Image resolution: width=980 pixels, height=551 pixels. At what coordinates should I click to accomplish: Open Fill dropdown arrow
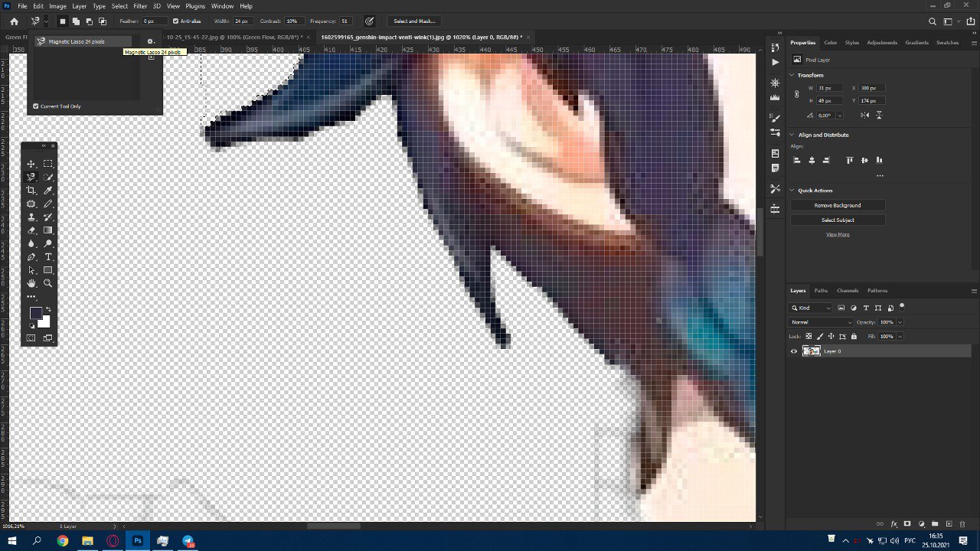tap(900, 337)
